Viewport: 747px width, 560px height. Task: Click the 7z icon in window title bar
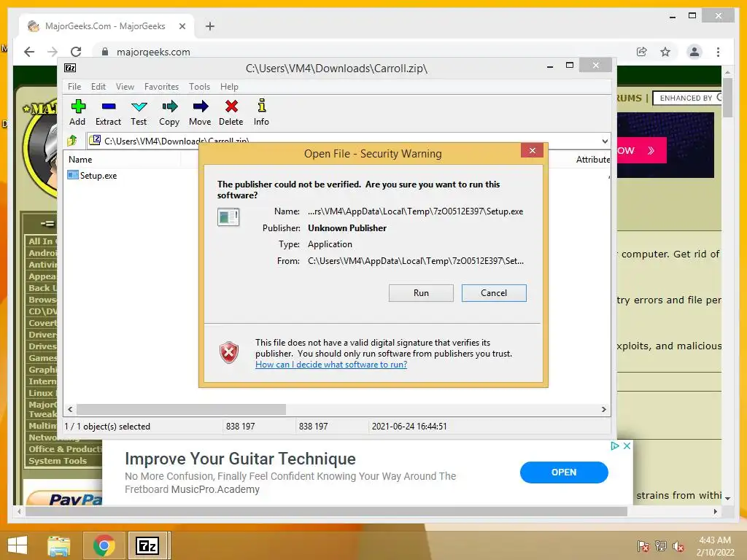(x=70, y=68)
